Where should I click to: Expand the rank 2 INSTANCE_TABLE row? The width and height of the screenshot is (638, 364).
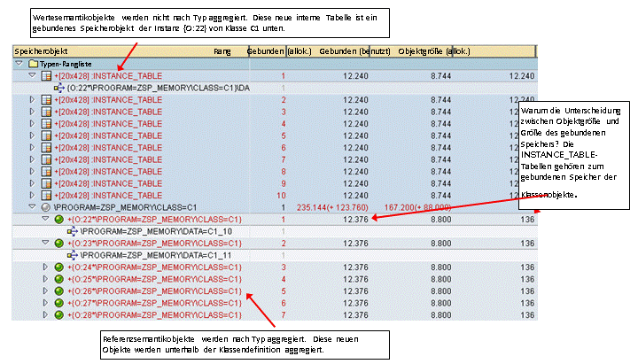33,100
